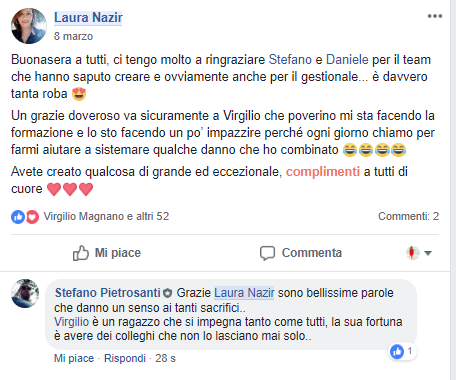
Task: Click the small profile picture selector
Action: 413,253
